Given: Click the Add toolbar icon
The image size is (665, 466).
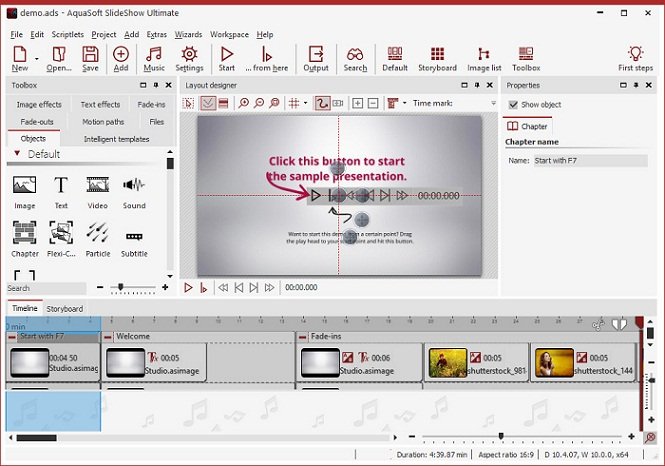Looking at the screenshot, I should [121, 59].
